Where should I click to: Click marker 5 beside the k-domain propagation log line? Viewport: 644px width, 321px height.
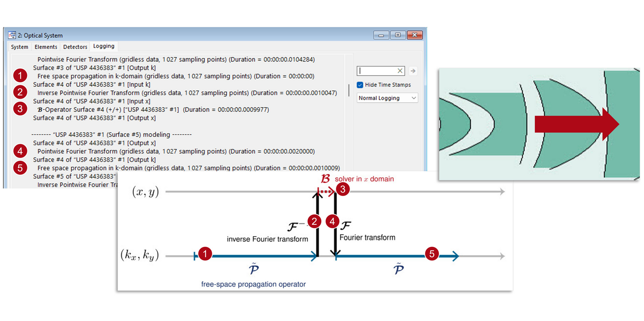click(20, 168)
